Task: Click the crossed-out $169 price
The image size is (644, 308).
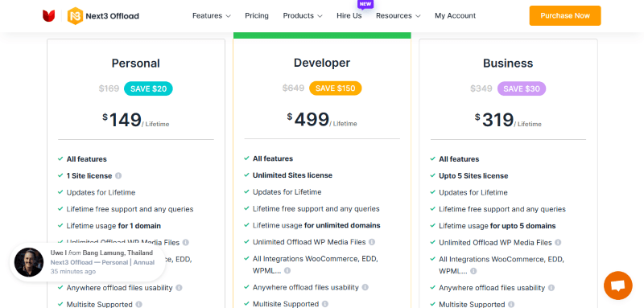Action: (109, 88)
